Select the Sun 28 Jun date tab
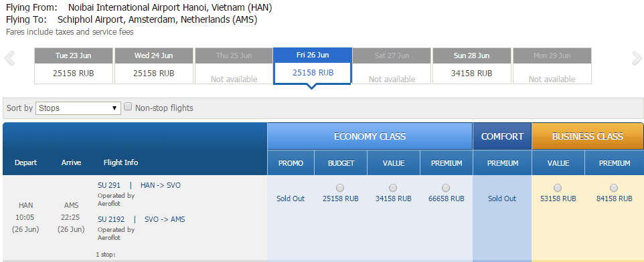The width and height of the screenshot is (644, 262). [471, 65]
